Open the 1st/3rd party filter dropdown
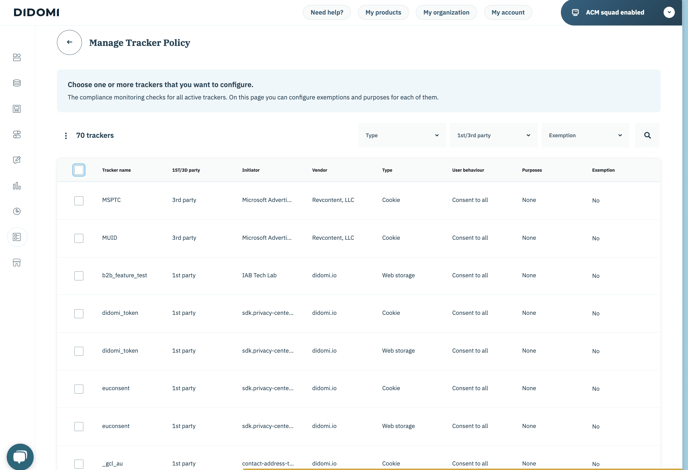 click(494, 135)
